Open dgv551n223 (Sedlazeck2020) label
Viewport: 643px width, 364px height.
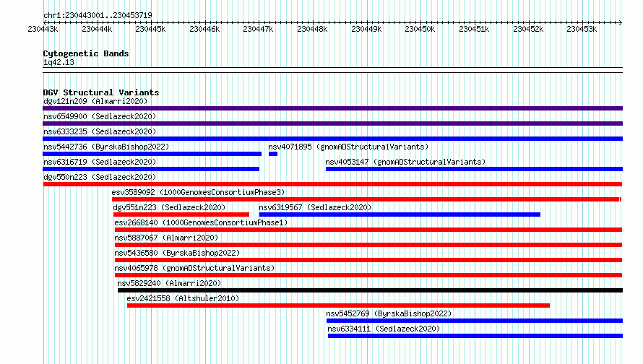tap(169, 207)
